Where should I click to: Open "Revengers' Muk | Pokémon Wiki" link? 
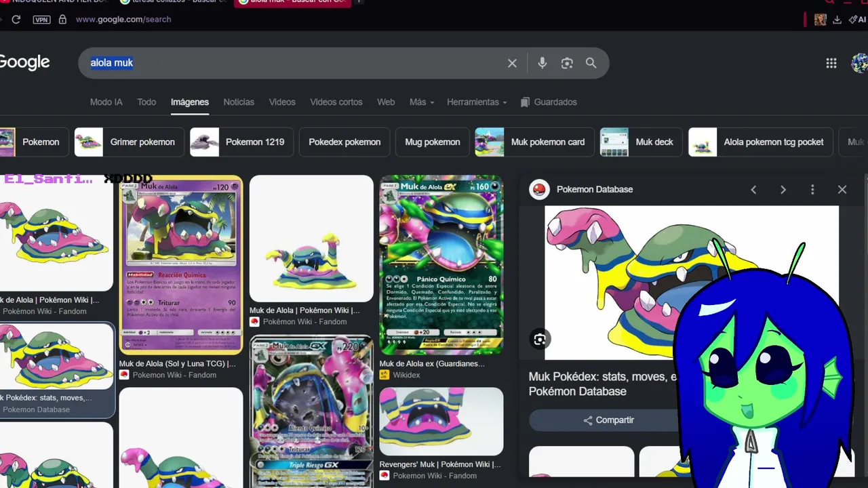coord(440,465)
